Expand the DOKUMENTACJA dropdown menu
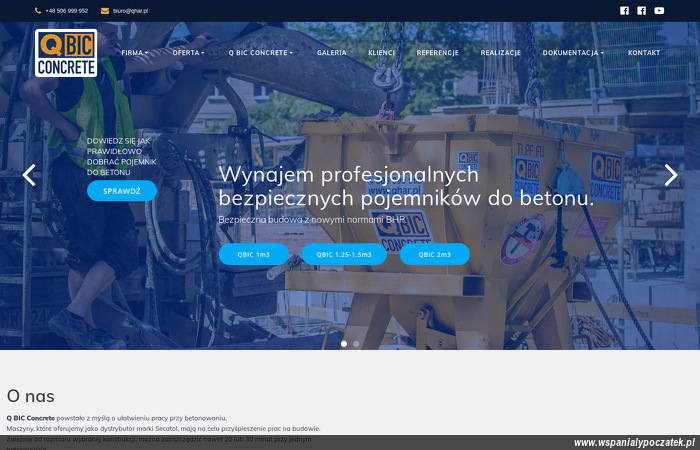This screenshot has width=700, height=450. tap(573, 53)
